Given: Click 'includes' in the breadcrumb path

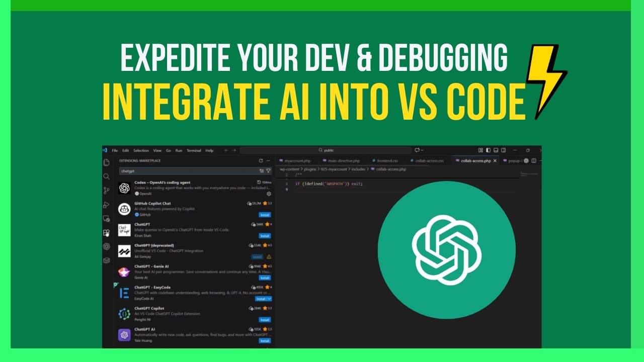Looking at the screenshot, I should tap(358, 169).
